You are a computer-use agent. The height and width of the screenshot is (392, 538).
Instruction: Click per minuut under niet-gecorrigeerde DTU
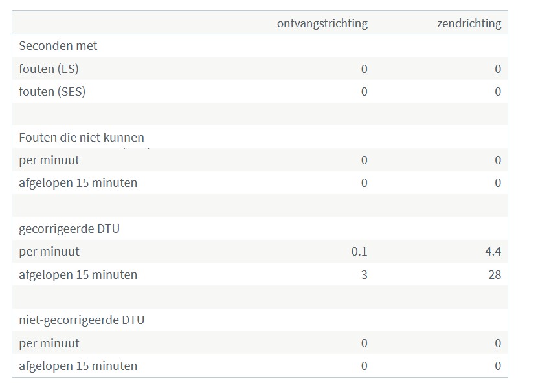click(49, 343)
